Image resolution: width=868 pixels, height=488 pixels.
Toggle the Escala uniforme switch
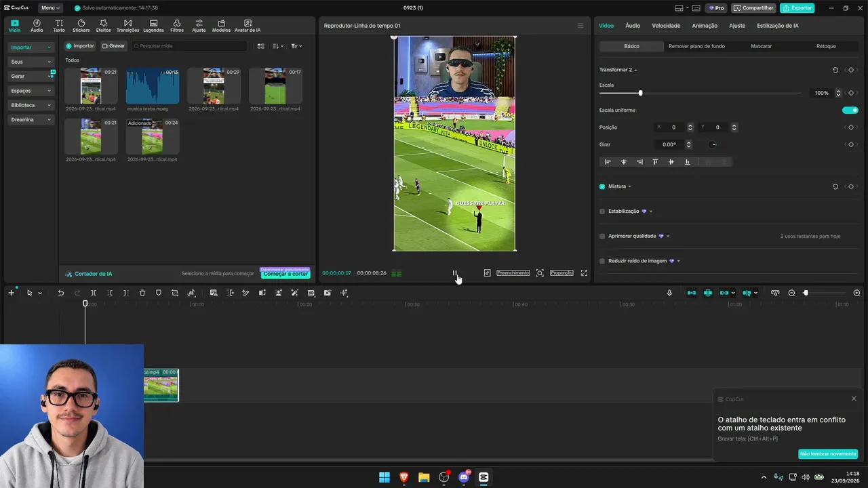click(850, 110)
